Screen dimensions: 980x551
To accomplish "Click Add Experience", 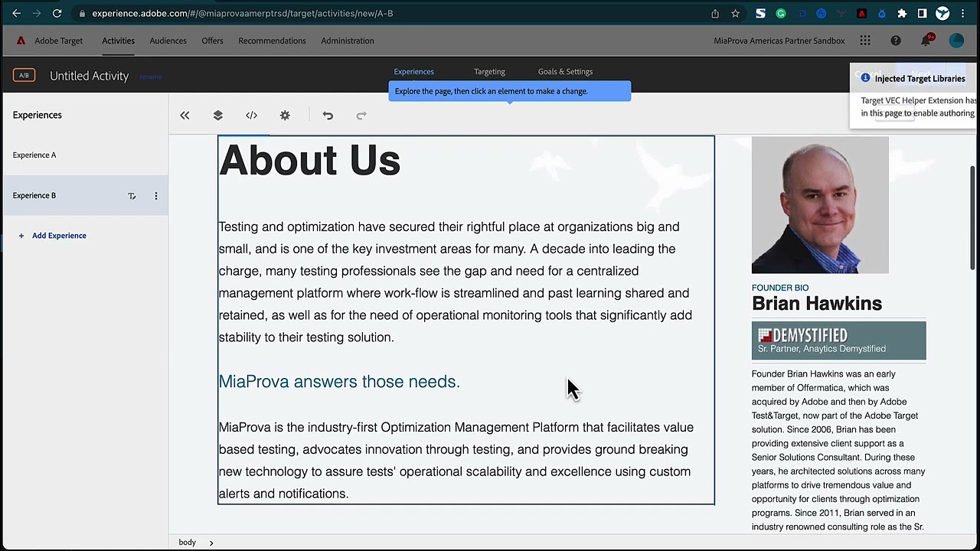I will [x=52, y=236].
